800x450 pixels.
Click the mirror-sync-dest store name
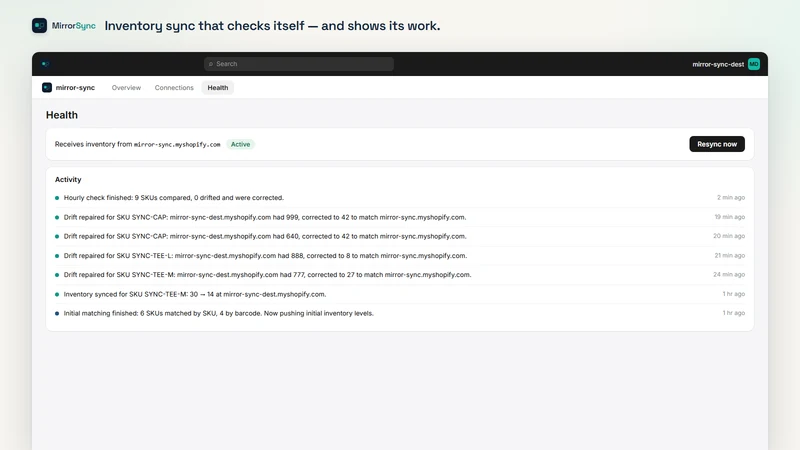pyautogui.click(x=718, y=64)
